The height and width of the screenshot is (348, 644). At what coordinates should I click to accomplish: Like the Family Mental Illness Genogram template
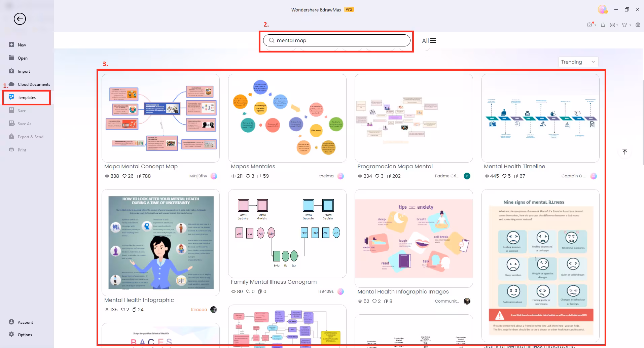(248, 291)
